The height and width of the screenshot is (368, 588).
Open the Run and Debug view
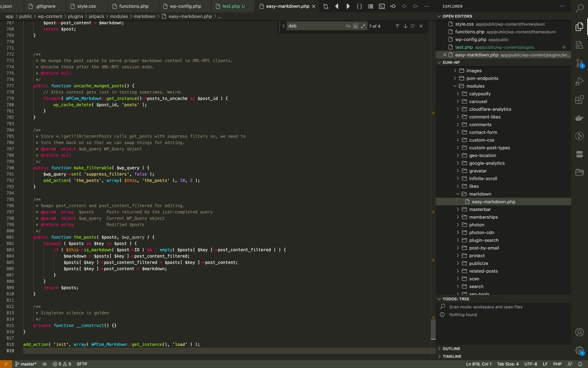tap(579, 82)
